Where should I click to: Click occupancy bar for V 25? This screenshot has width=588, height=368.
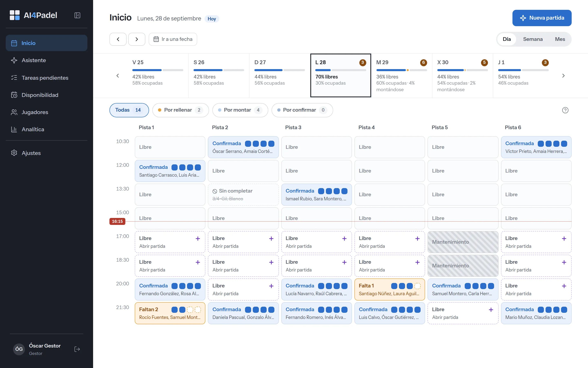tap(158, 70)
